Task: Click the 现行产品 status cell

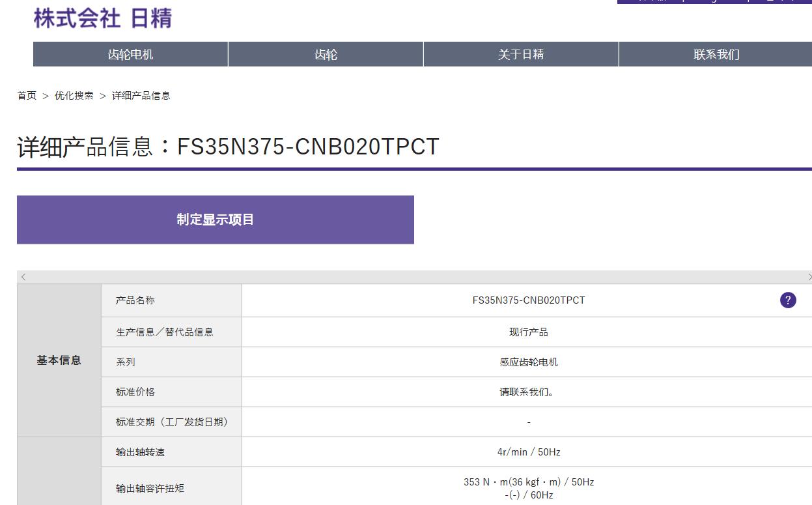Action: point(527,331)
